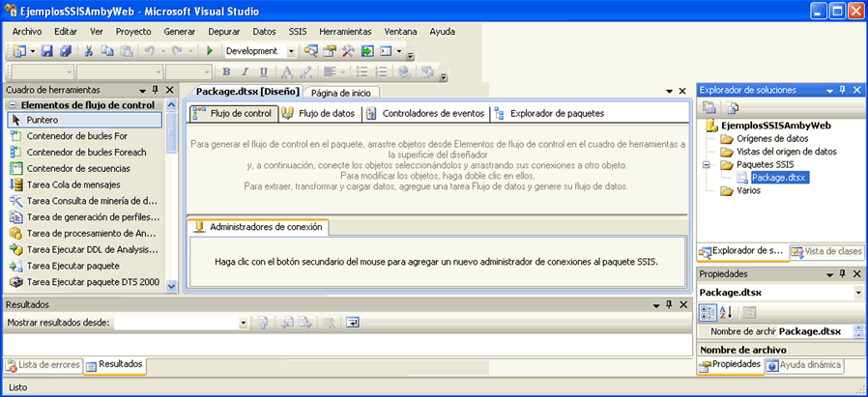Select the Varios folder
The width and height of the screenshot is (868, 397).
[748, 190]
